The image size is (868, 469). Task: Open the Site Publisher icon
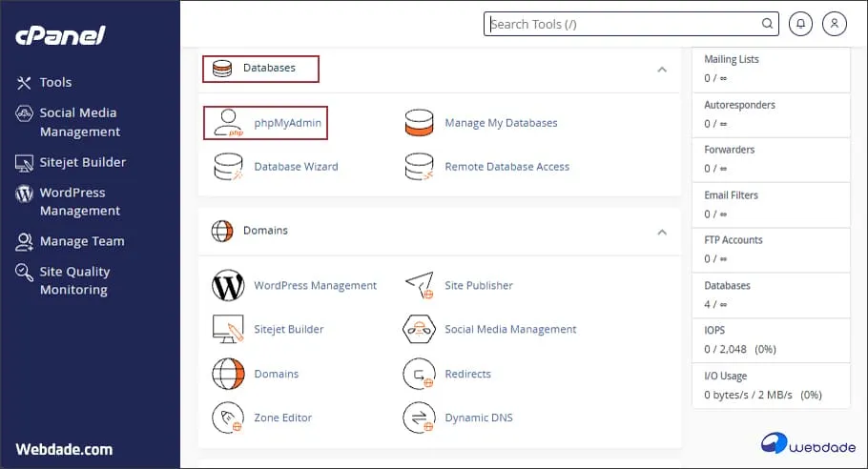[x=419, y=285]
